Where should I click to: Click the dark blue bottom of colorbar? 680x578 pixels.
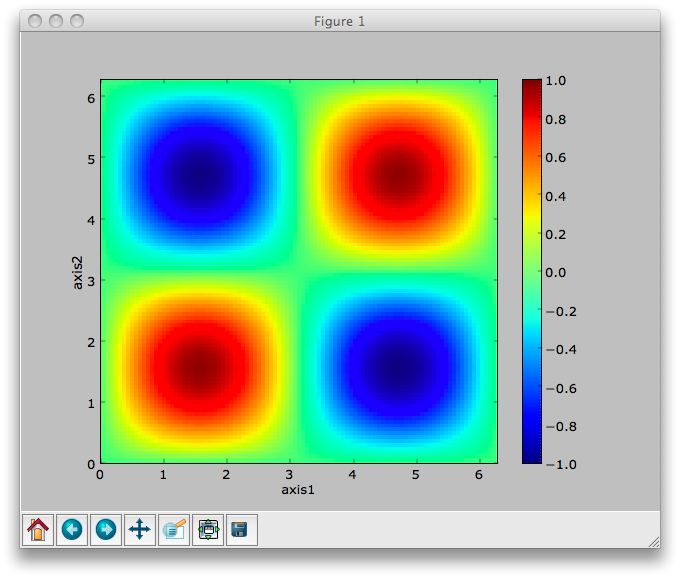[532, 457]
